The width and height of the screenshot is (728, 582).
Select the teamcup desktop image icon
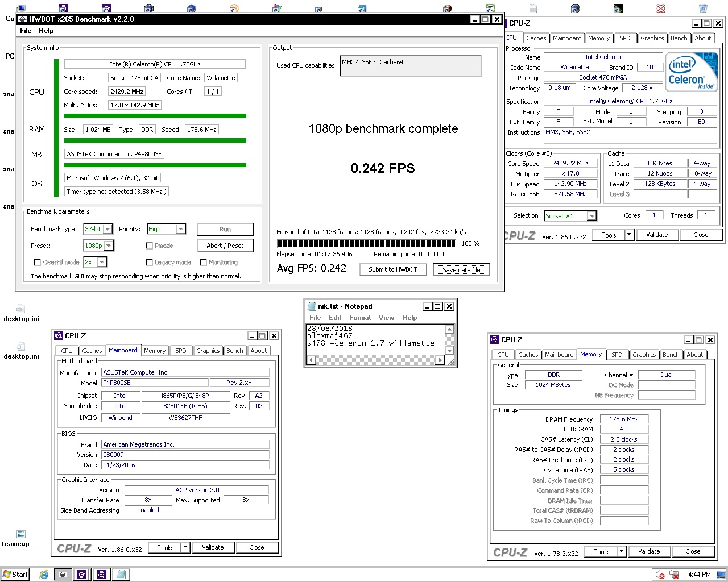point(21,538)
